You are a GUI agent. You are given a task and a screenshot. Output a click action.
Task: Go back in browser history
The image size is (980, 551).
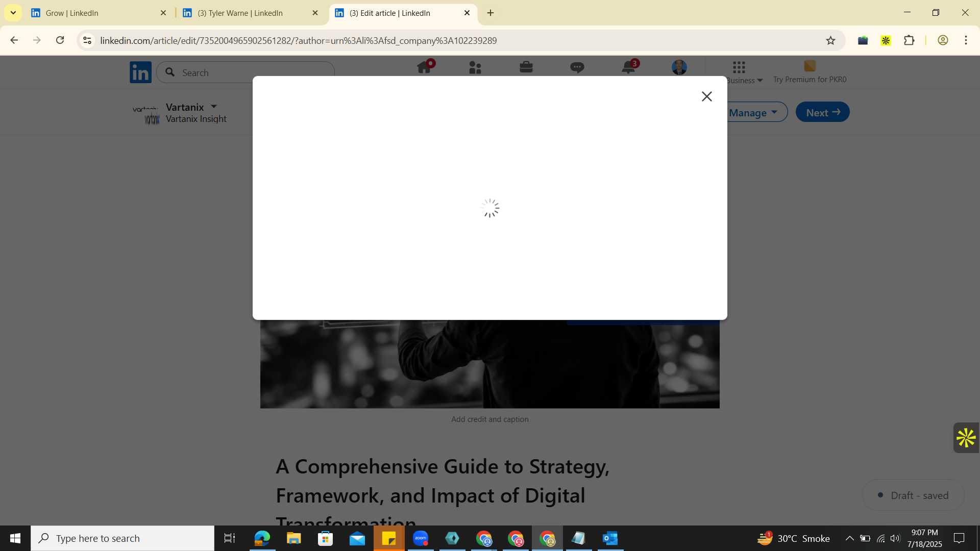coord(14,40)
